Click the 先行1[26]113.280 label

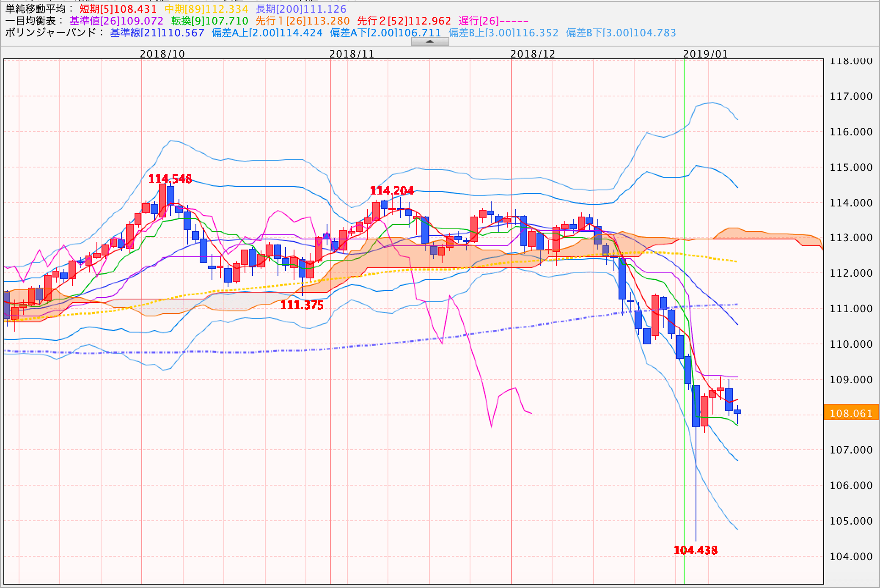[302, 21]
